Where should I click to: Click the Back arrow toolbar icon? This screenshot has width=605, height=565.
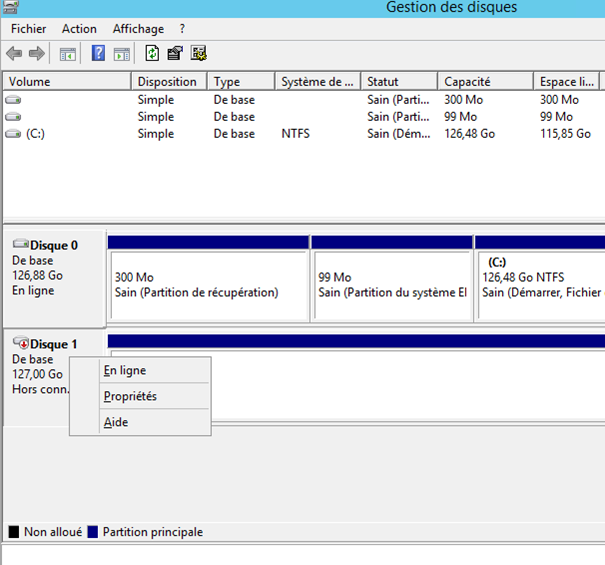(x=14, y=54)
